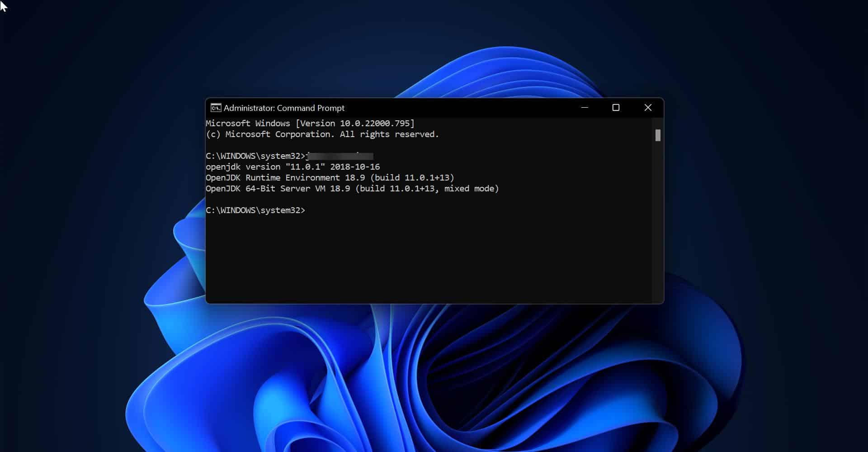This screenshot has height=452, width=868.
Task: Click the top of the scrollbar track
Action: [x=658, y=122]
